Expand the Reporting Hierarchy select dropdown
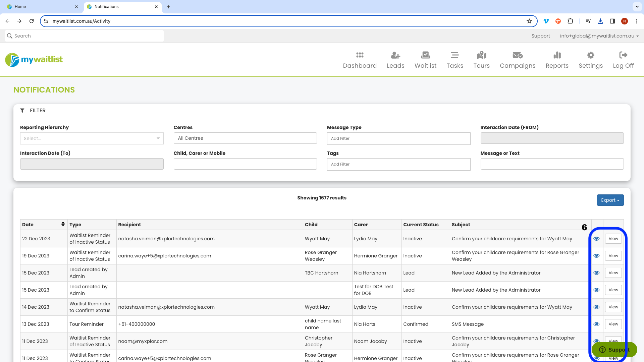Viewport: 644px width, 362px height. point(92,138)
